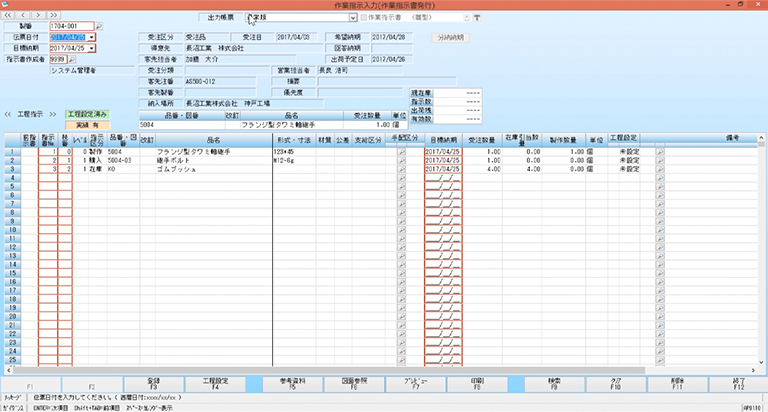Open 備考 lookup icon in row 4
This screenshot has height=412, width=768.
pyautogui.click(x=660, y=178)
